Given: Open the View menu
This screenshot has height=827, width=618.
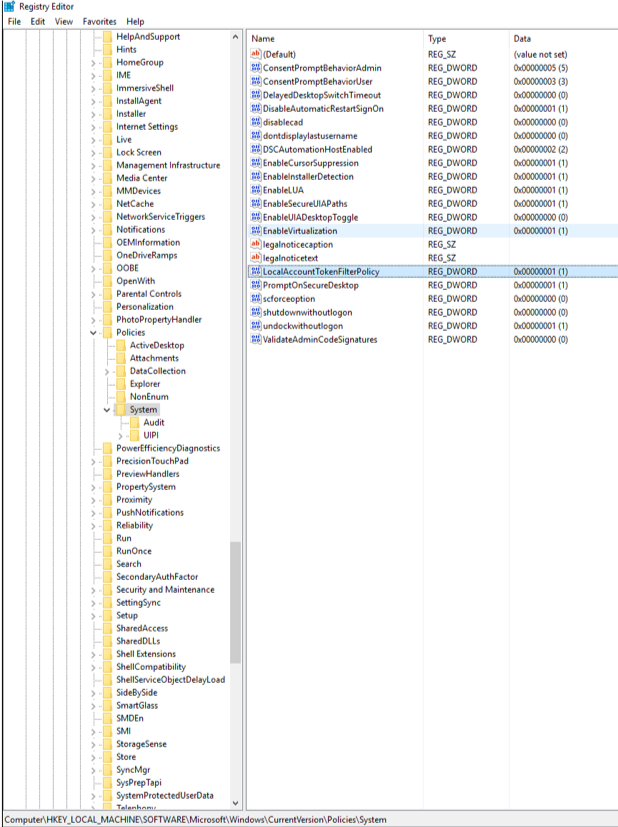Looking at the screenshot, I should click(64, 22).
